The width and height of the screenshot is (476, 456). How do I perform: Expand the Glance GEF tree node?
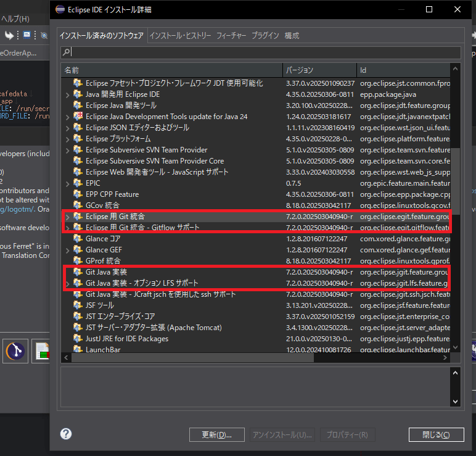pyautogui.click(x=67, y=250)
